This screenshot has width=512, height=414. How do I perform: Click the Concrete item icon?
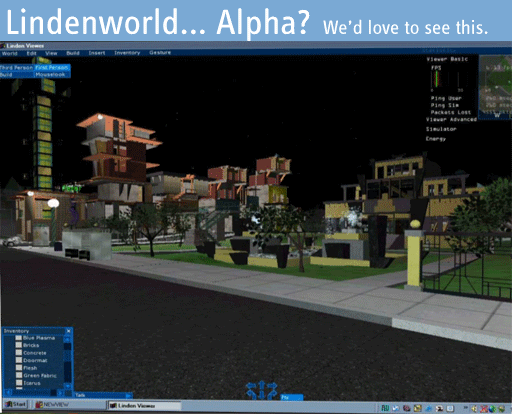coord(19,353)
